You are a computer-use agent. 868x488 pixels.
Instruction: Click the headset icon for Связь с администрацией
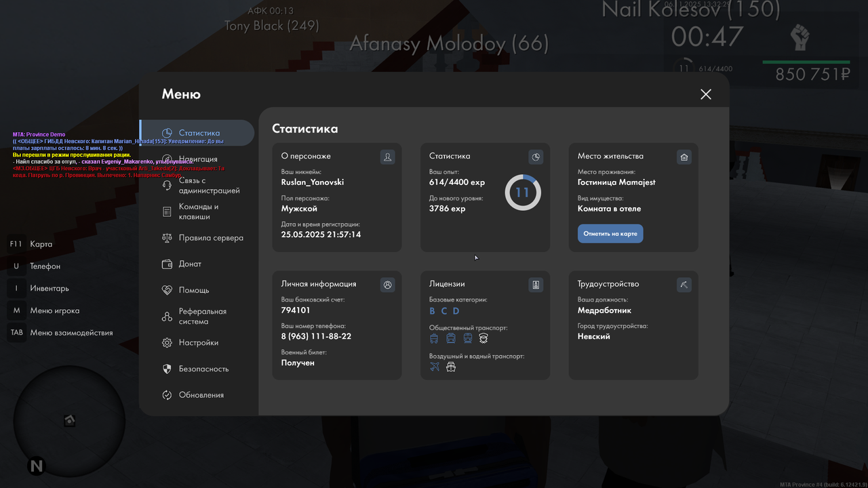167,186
